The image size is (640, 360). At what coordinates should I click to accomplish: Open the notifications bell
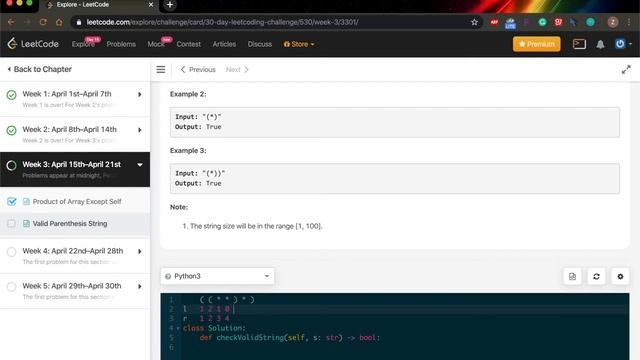pos(600,44)
